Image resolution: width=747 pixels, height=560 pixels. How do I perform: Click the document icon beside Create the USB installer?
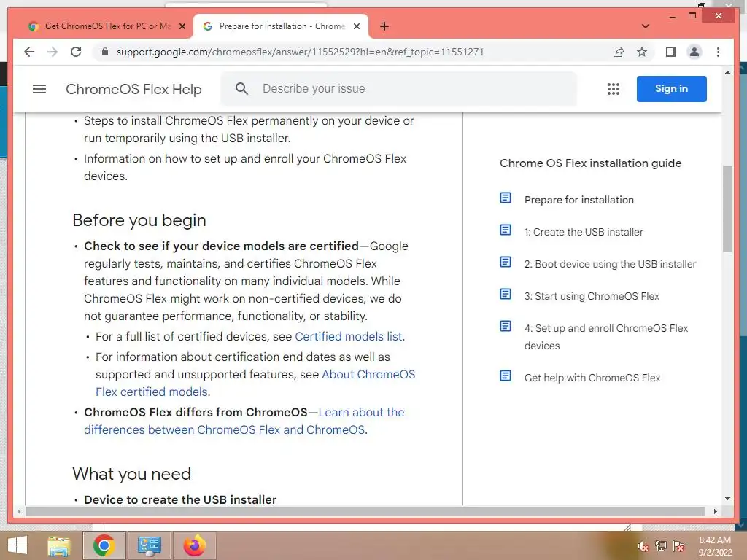pyautogui.click(x=506, y=230)
